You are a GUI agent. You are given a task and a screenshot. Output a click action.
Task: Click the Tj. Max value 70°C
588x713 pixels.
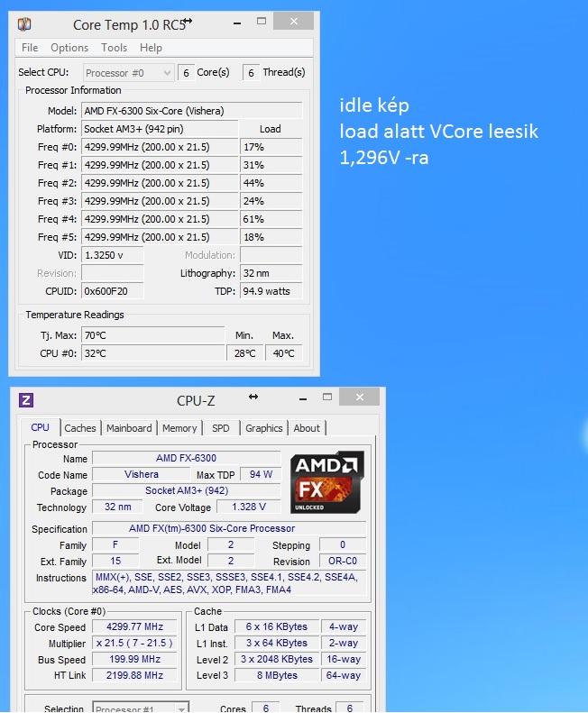tap(153, 335)
